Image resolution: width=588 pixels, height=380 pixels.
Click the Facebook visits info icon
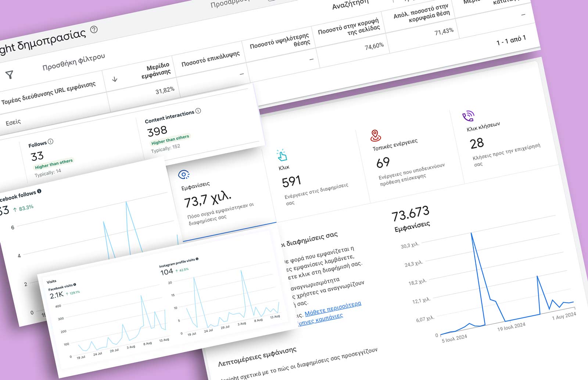coord(75,285)
